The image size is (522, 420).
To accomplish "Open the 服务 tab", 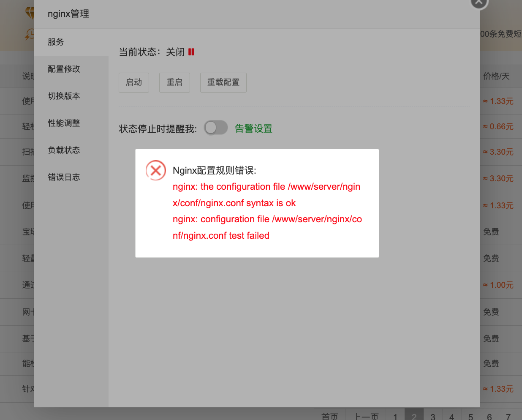I will (71, 42).
